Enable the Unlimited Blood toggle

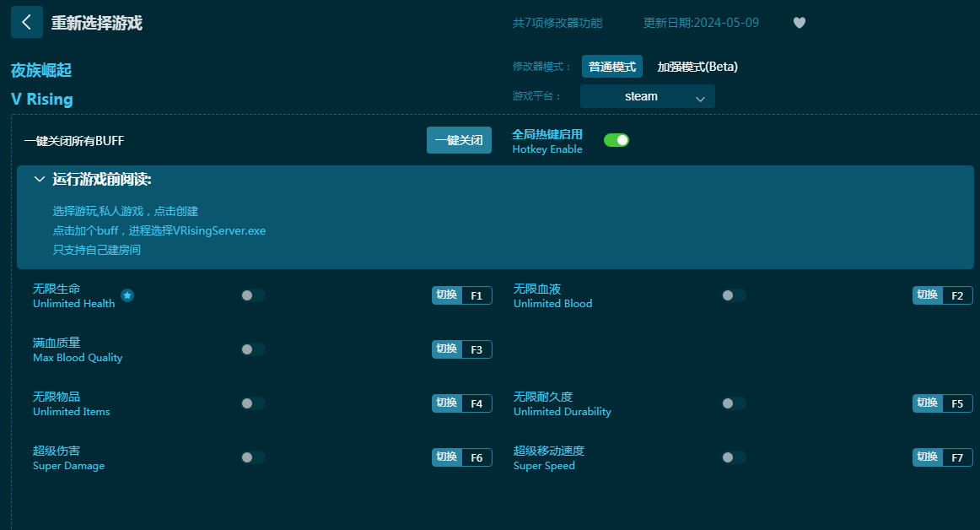click(734, 295)
